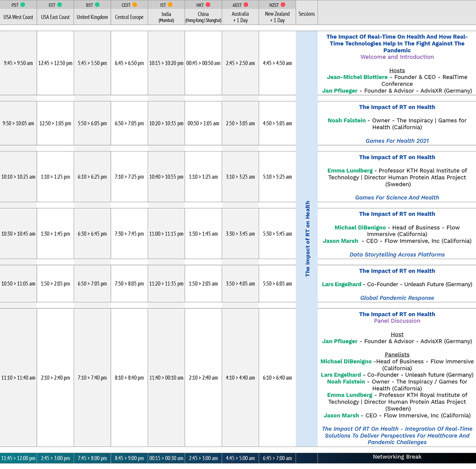Screen dimensions: 476x469
Task: Select the USA West Coast column header
Action: click(18, 17)
